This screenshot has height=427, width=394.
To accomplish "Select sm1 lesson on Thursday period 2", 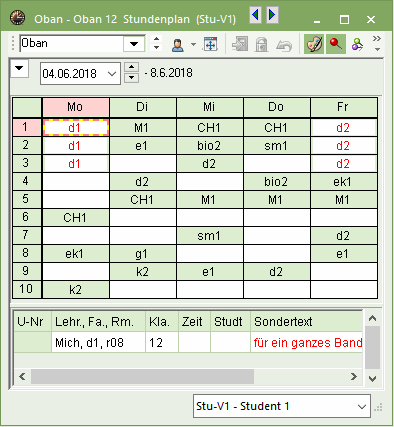I will tap(277, 146).
